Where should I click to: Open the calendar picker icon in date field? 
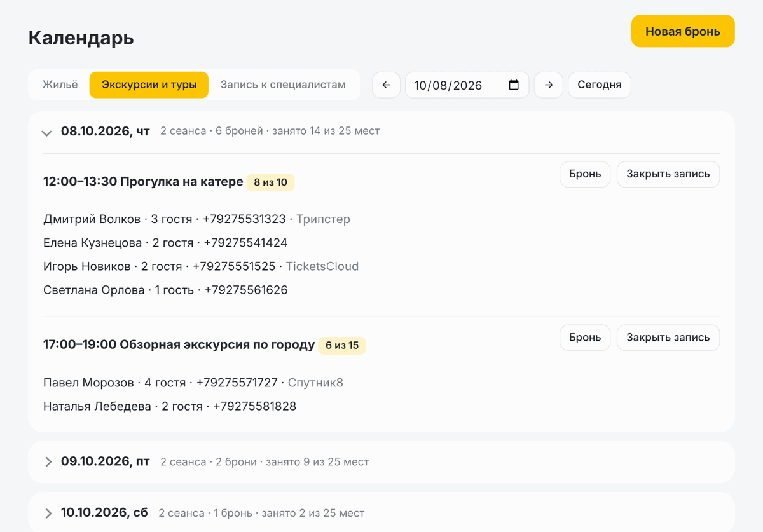click(x=514, y=85)
